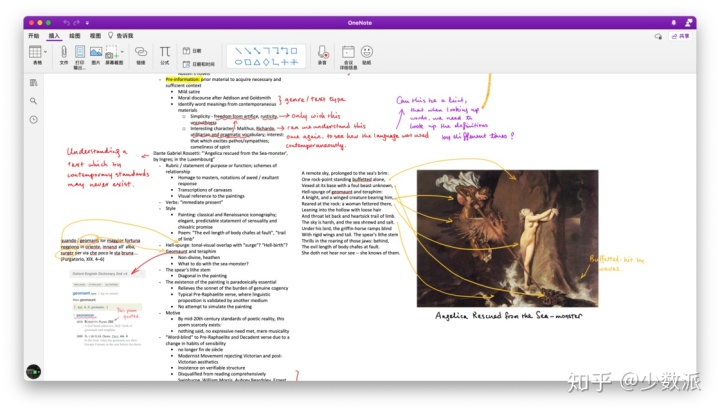Viewport: 720px width, 412px height.
Task: Open notifications bell in title bar
Action: pos(674,23)
